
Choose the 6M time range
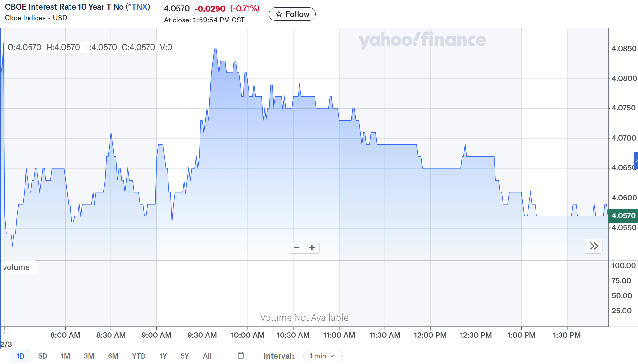[x=113, y=356]
